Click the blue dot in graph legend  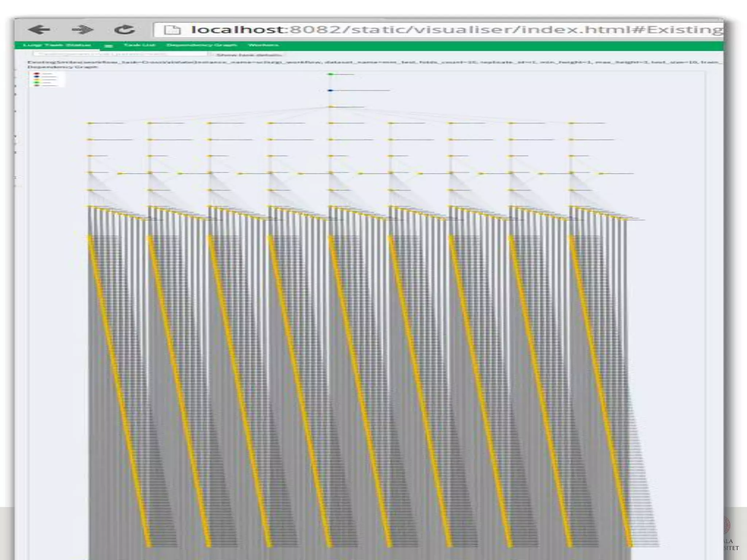pos(36,77)
